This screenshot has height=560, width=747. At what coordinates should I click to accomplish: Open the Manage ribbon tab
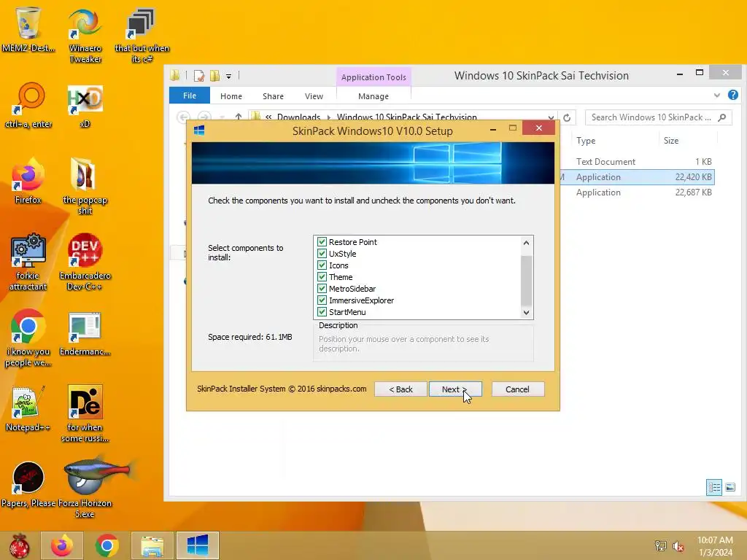point(373,96)
